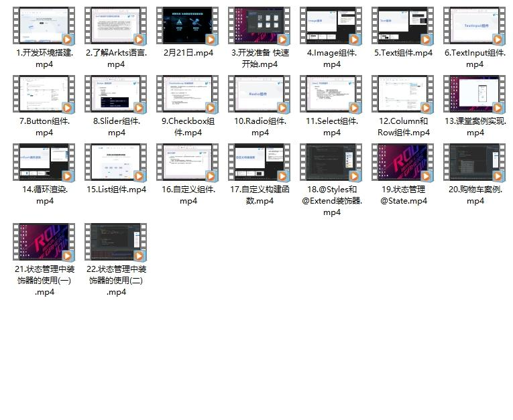Click the label 18.@Styles和@Extend装饰器.mp4
This screenshot has height=420, width=513.
[332, 201]
